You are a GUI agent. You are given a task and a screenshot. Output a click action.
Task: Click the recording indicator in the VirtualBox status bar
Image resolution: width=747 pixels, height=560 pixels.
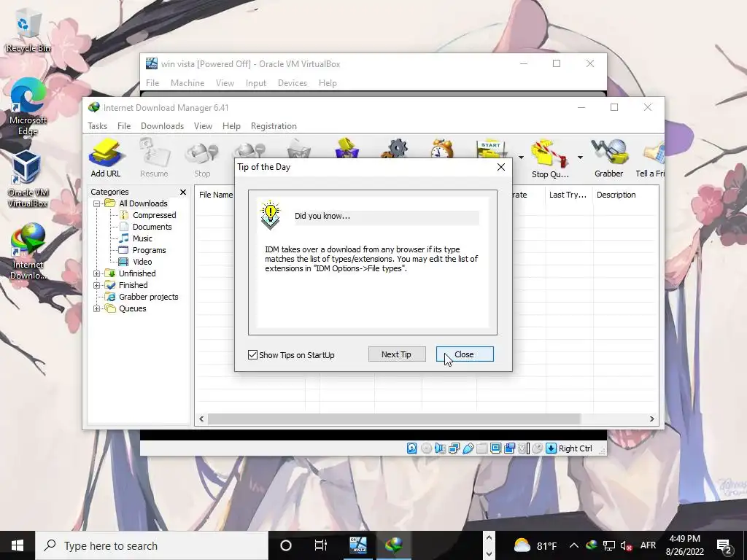point(509,448)
